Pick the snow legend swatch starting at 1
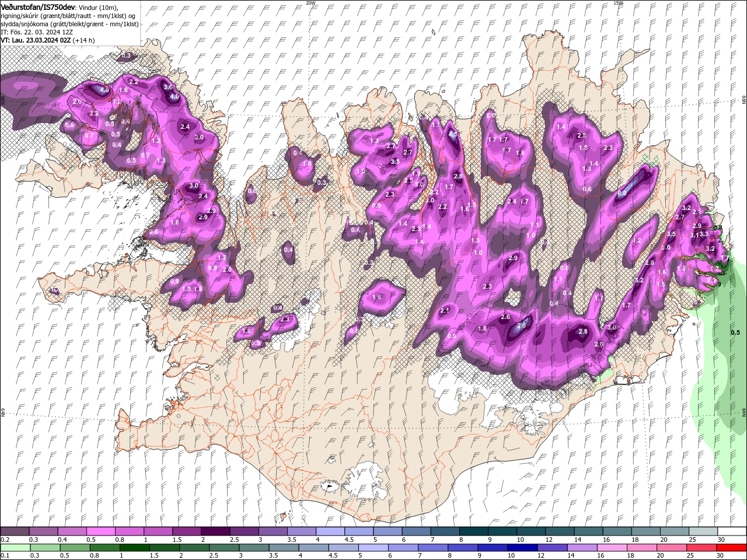Image resolution: width=747 pixels, height=560 pixels. coord(158,531)
